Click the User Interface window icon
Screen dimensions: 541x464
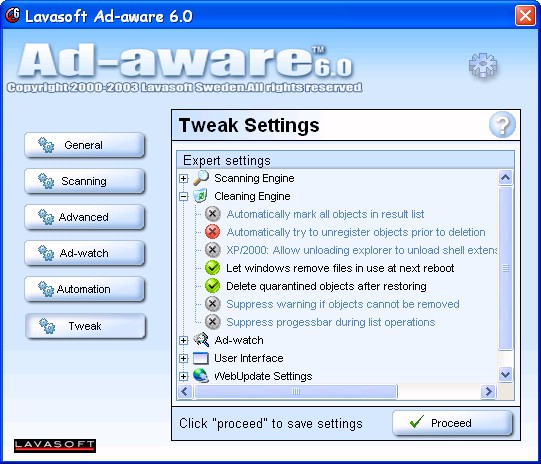201,358
